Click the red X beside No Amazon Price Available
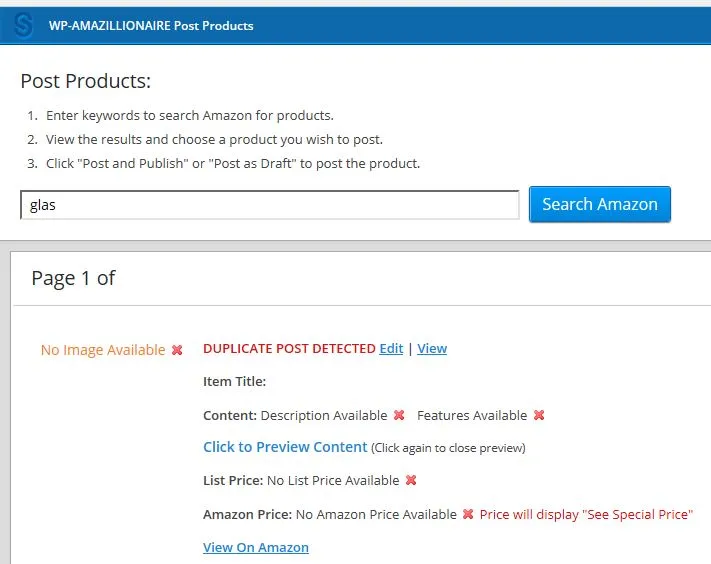Viewport: 711px width, 564px height. tap(468, 514)
